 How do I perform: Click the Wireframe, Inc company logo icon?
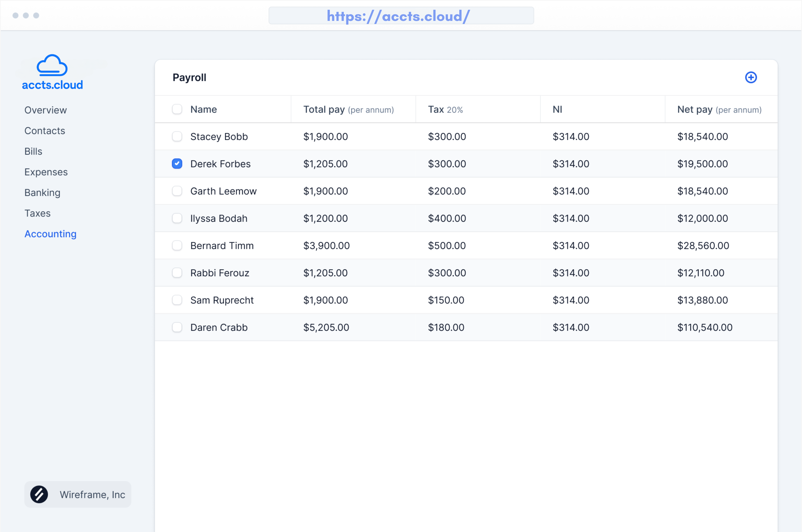[39, 494]
